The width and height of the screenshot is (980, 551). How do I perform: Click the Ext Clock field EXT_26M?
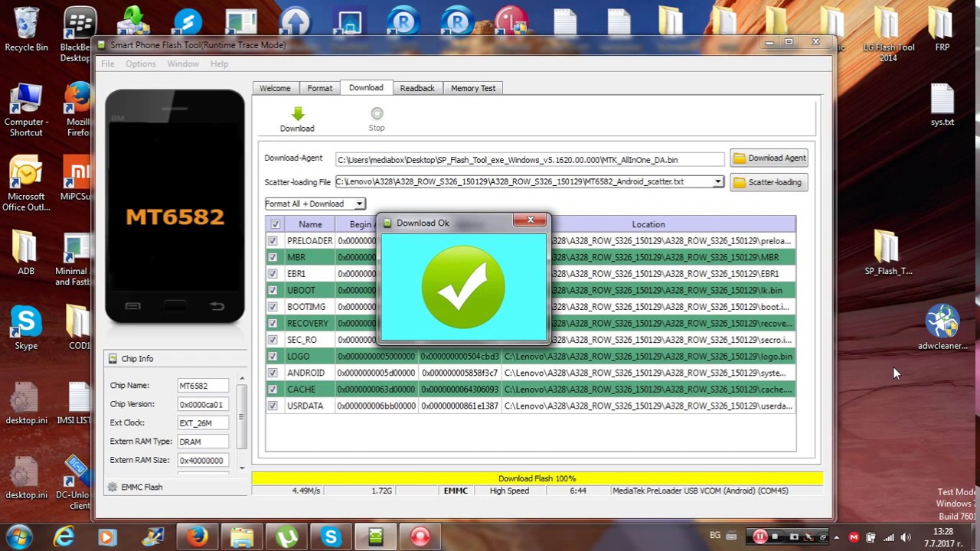pyautogui.click(x=203, y=422)
